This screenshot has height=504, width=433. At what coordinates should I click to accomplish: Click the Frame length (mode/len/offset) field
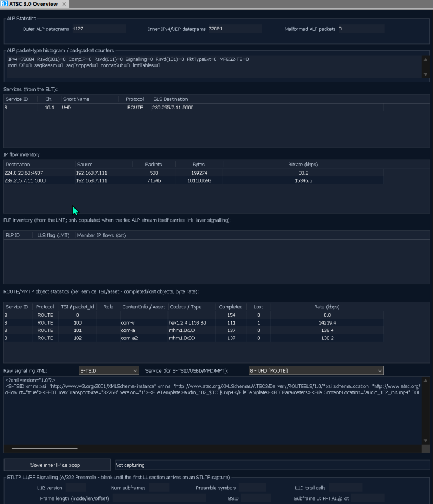click(159, 498)
